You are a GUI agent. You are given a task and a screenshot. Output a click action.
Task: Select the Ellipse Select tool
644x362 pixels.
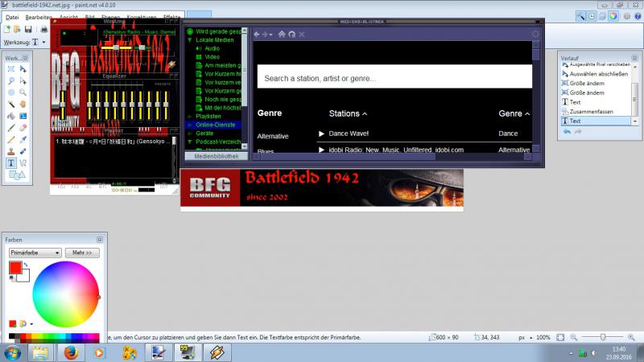[11, 93]
